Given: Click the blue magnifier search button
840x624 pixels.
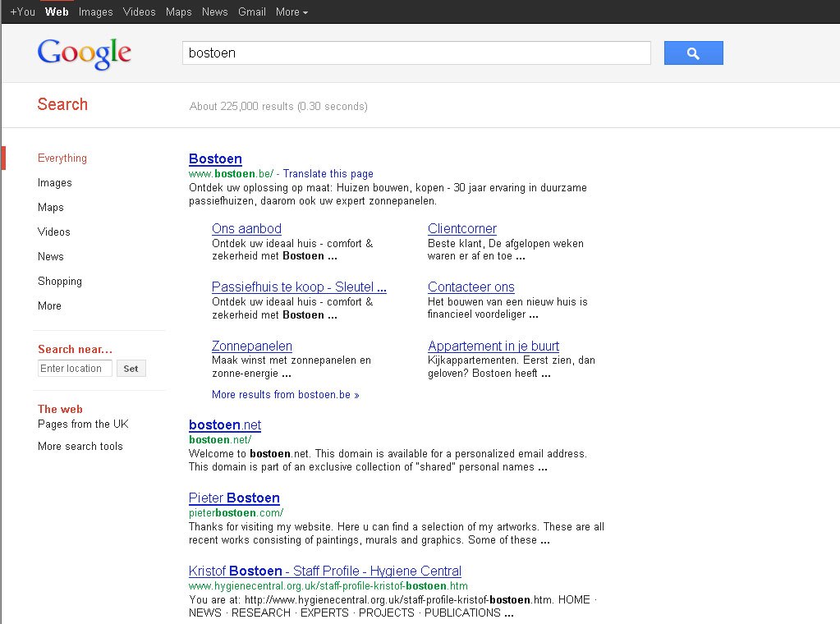Looking at the screenshot, I should [693, 53].
